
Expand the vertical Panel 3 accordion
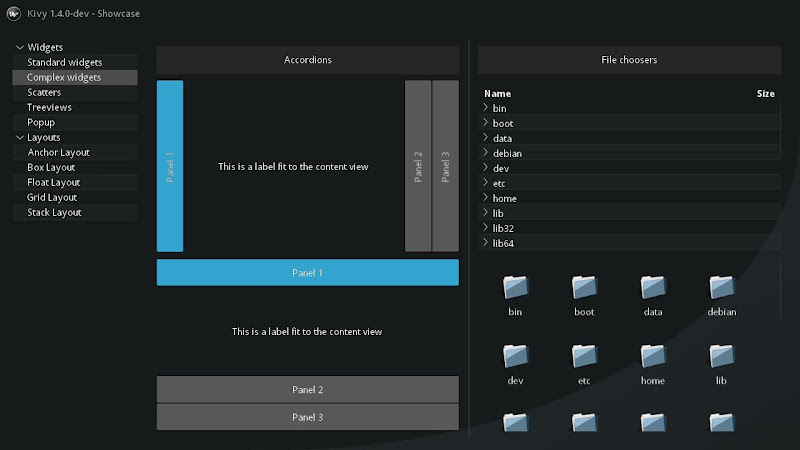tap(445, 166)
